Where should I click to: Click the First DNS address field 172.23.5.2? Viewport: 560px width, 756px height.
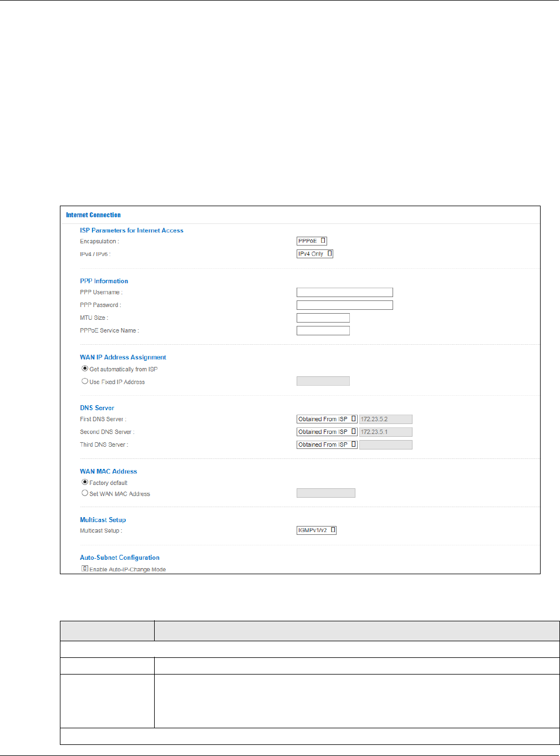[x=386, y=420]
